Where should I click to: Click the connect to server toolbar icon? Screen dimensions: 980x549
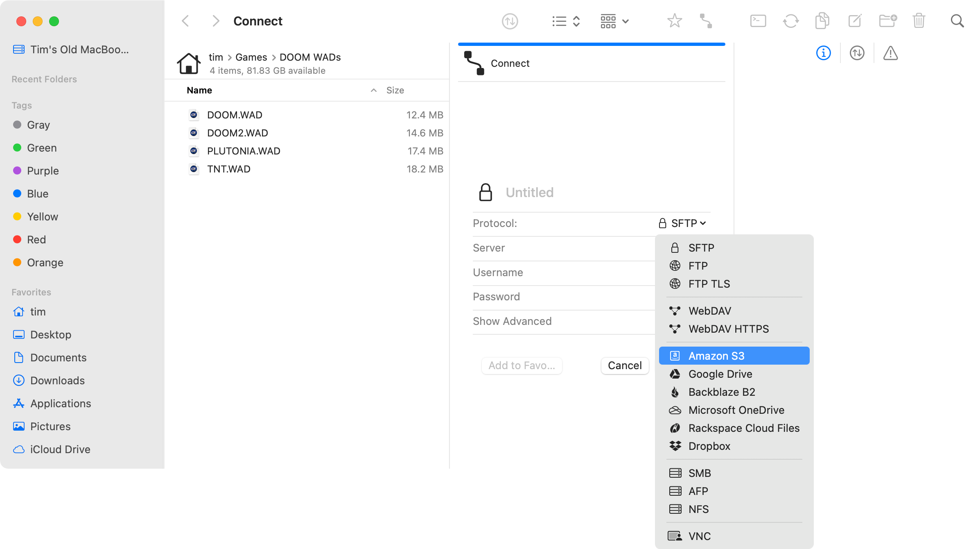[706, 21]
